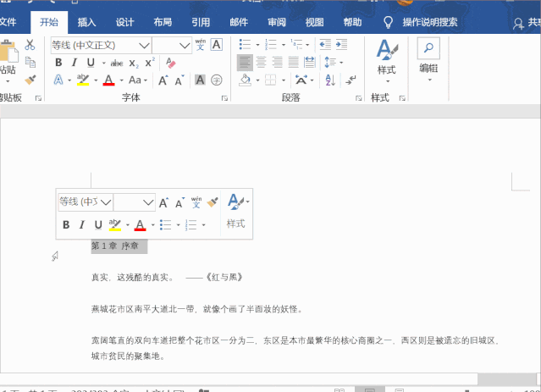Switch to the 布局 tab
541x392 pixels.
[x=163, y=22]
